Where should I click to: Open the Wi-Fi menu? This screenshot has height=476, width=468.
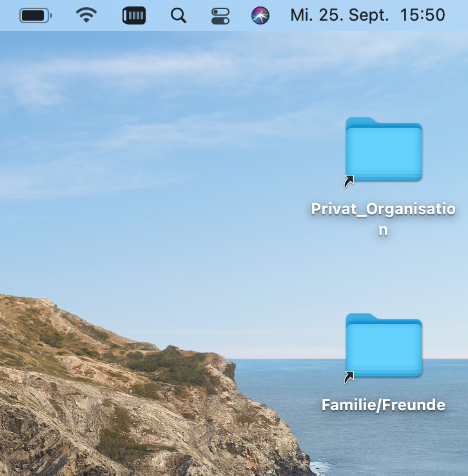tap(86, 15)
